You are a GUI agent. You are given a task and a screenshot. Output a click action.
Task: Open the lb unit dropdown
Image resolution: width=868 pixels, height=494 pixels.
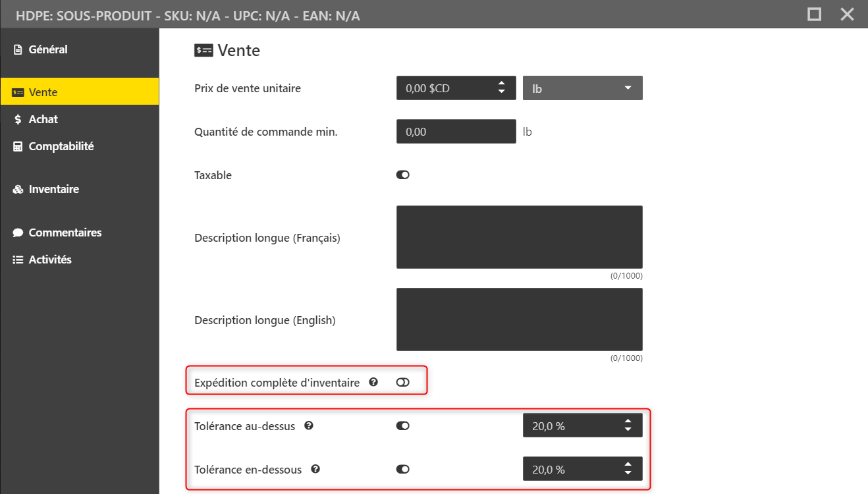(x=582, y=88)
